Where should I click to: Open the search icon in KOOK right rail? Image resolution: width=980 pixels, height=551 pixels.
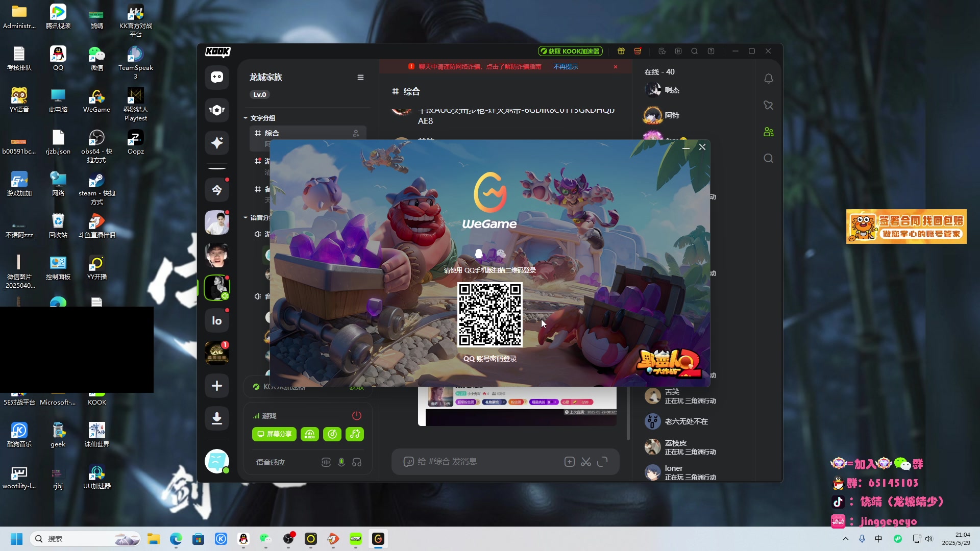pos(769,158)
